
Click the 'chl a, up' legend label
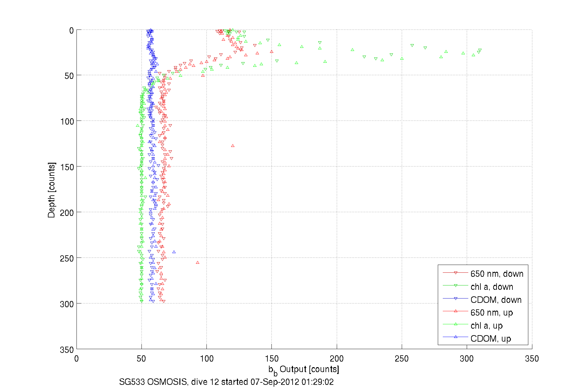(486, 326)
